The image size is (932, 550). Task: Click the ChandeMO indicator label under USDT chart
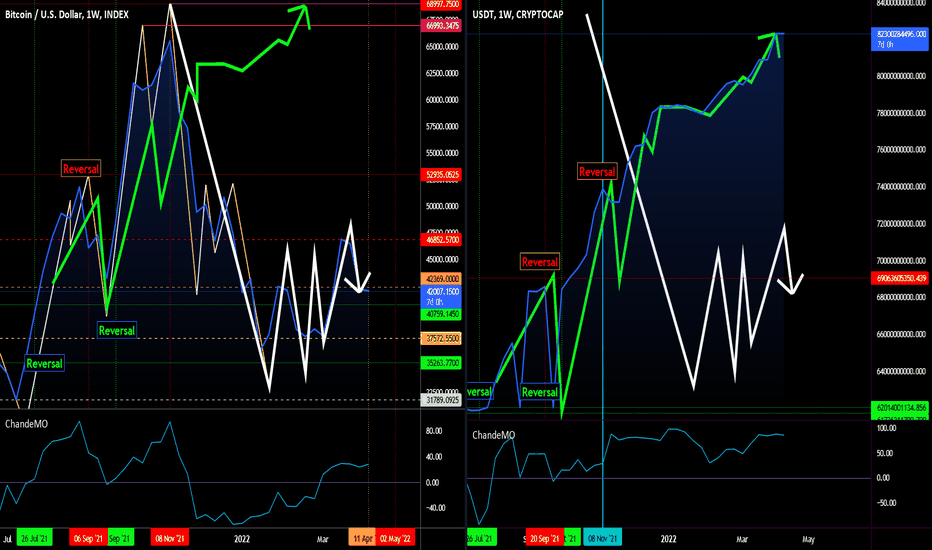coord(493,435)
